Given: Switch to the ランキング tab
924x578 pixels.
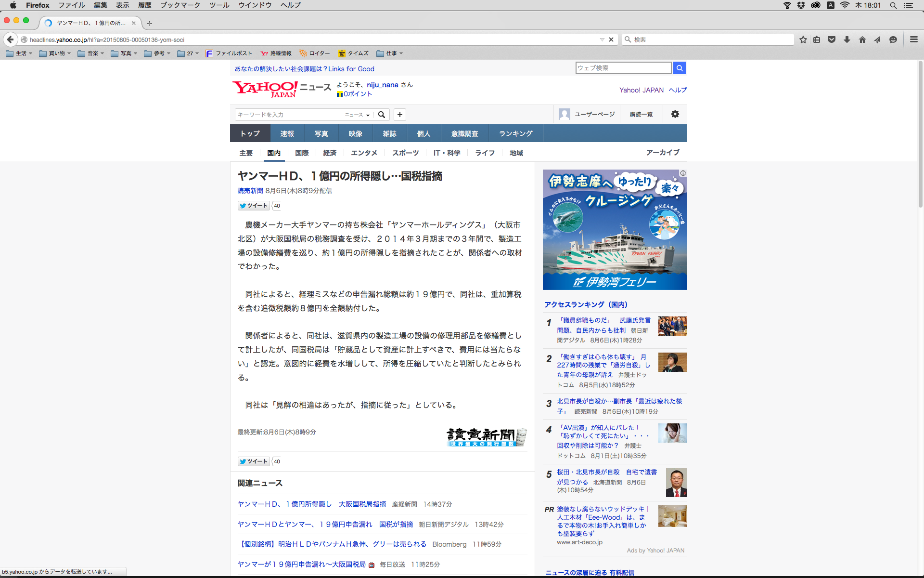Looking at the screenshot, I should (x=515, y=133).
